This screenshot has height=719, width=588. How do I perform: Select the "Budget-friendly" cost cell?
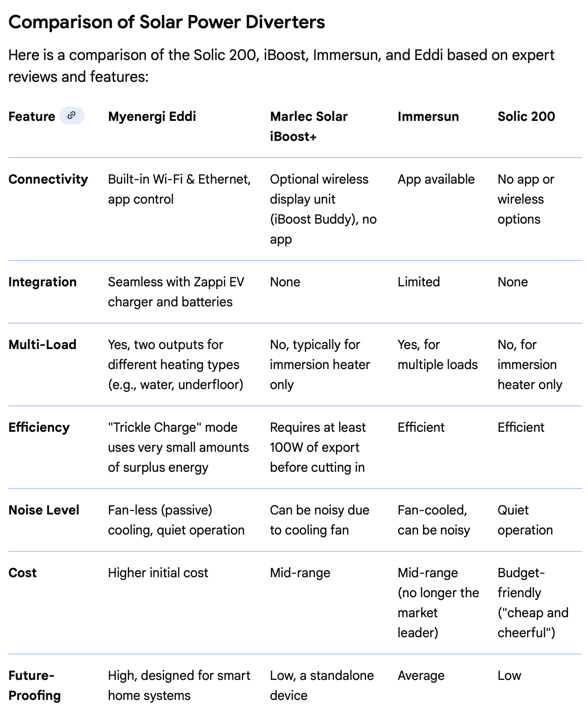[533, 602]
